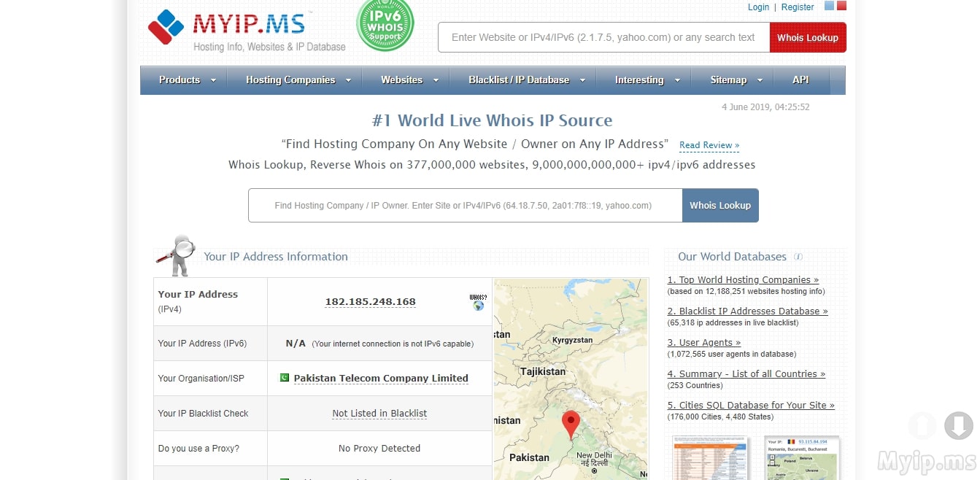The width and height of the screenshot is (980, 480).
Task: Click the 4 June 2019 timestamp text
Action: coord(765,107)
